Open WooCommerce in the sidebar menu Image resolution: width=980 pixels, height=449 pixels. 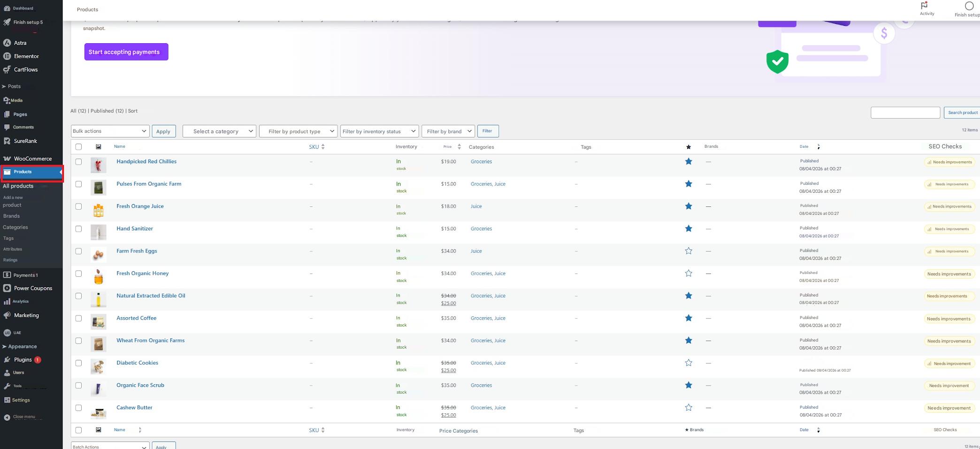32,159
